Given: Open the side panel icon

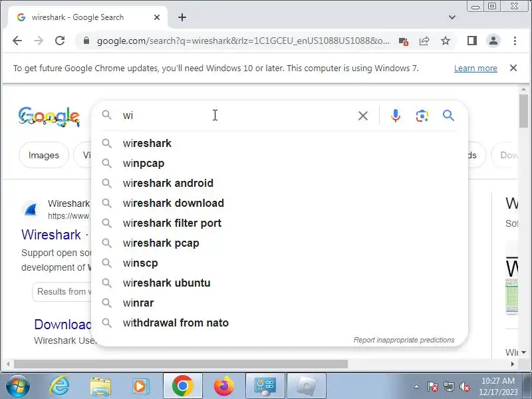Looking at the screenshot, I should (x=472, y=41).
